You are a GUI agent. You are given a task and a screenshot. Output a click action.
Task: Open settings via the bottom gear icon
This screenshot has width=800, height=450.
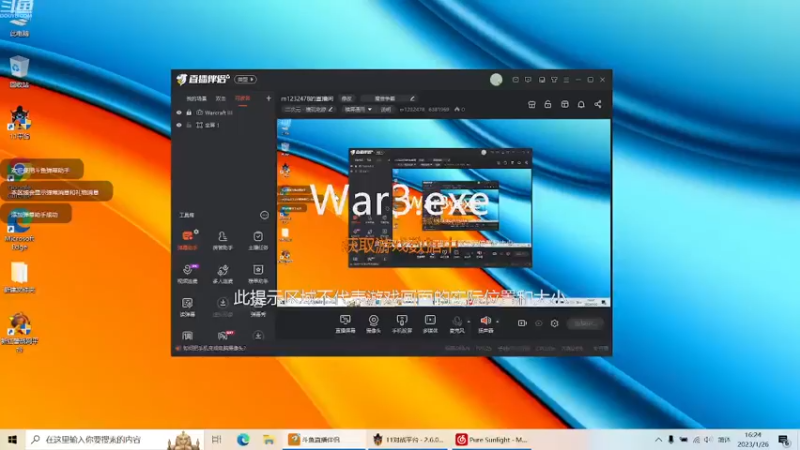click(555, 323)
